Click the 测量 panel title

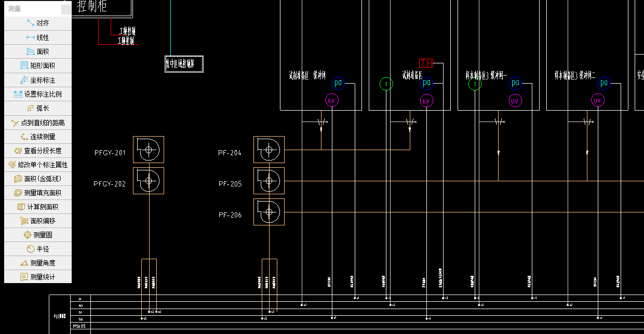15,9
